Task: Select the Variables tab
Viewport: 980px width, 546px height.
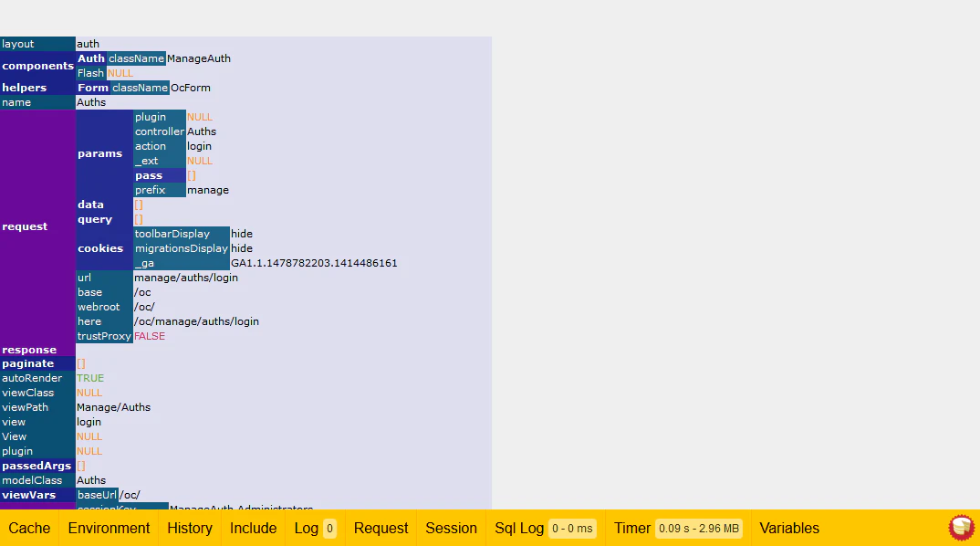Action: click(x=789, y=529)
